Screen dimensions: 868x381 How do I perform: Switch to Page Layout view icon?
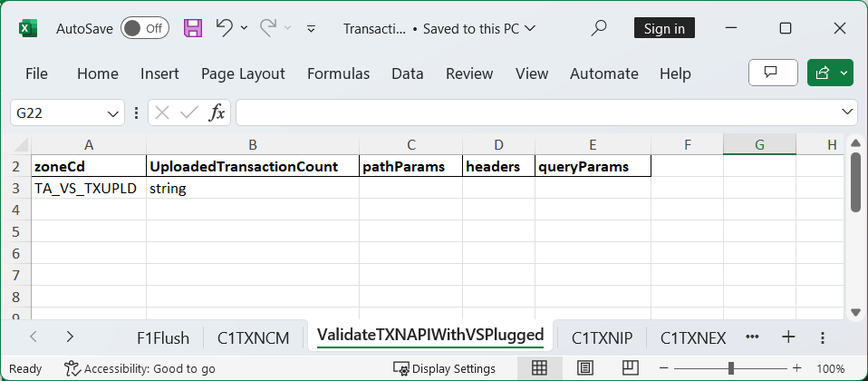pos(584,368)
